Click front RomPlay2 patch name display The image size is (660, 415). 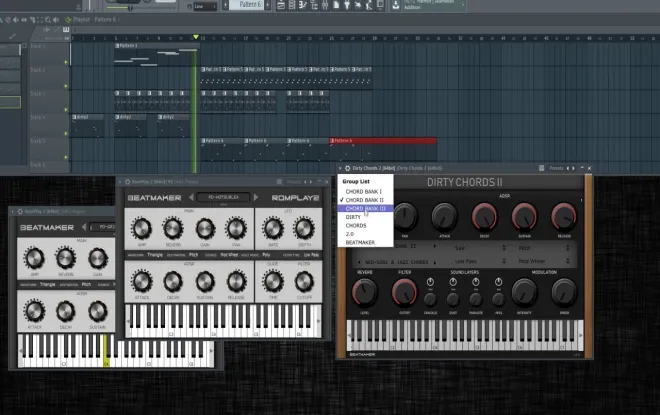223,197
